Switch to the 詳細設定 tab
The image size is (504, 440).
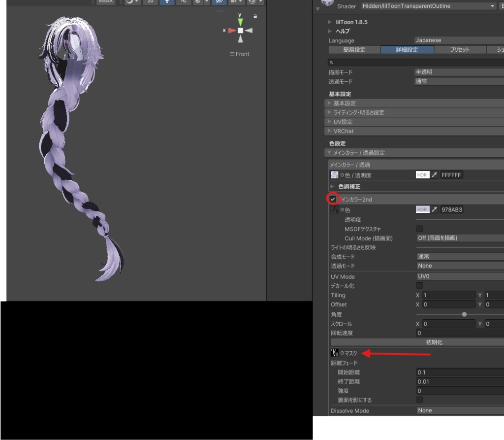407,50
